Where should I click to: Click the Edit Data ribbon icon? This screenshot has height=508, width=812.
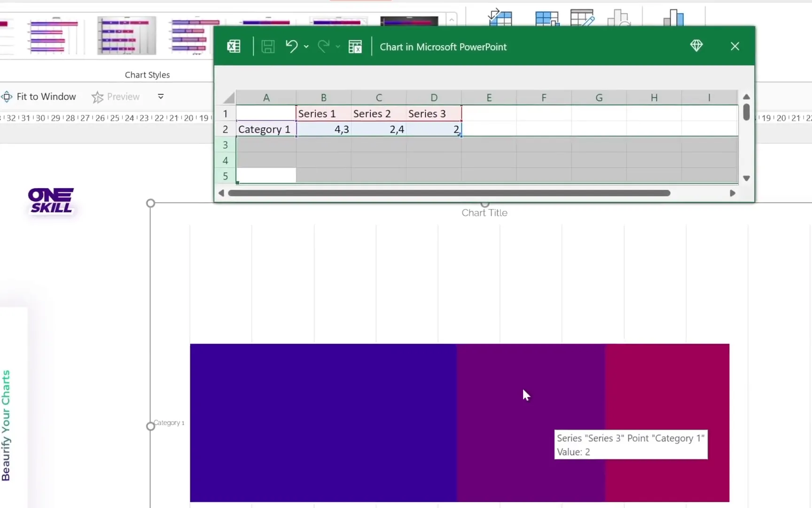pos(583,17)
